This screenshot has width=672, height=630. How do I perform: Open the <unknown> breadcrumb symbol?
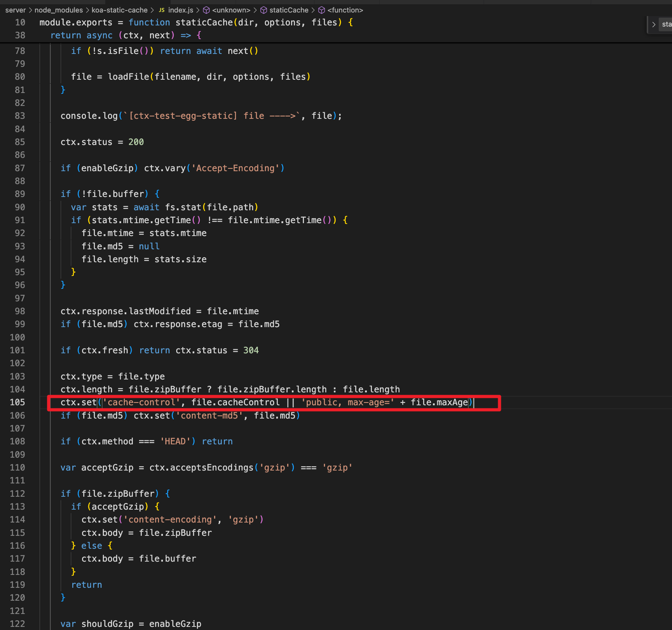(x=231, y=10)
